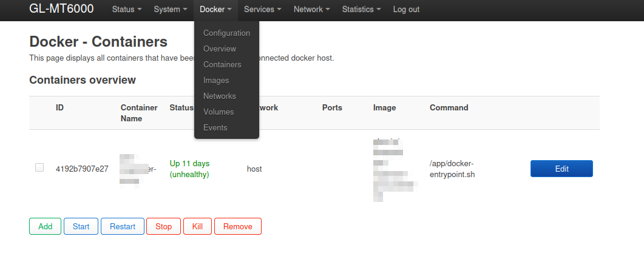Click the red Kill button
This screenshot has width=644, height=259.
click(x=197, y=226)
